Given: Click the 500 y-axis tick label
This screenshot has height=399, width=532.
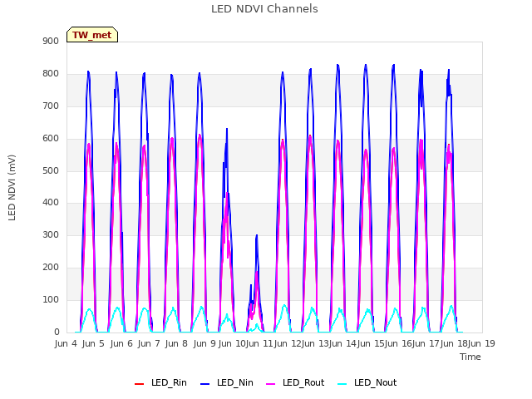Looking at the screenshot, I should click(51, 171).
